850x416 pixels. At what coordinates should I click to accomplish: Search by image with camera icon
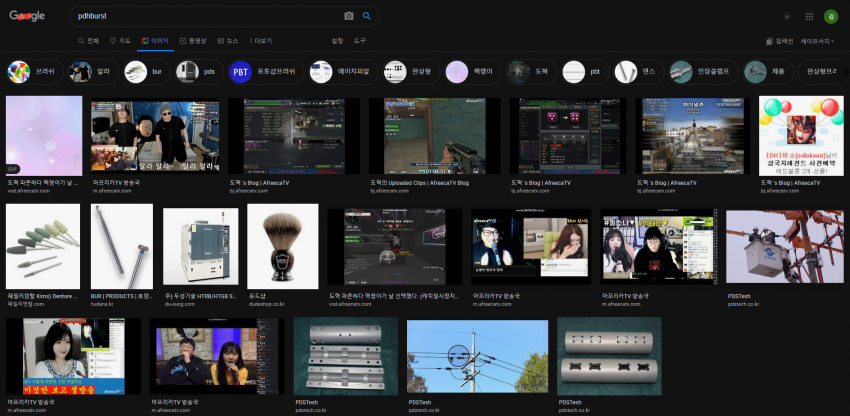point(349,16)
